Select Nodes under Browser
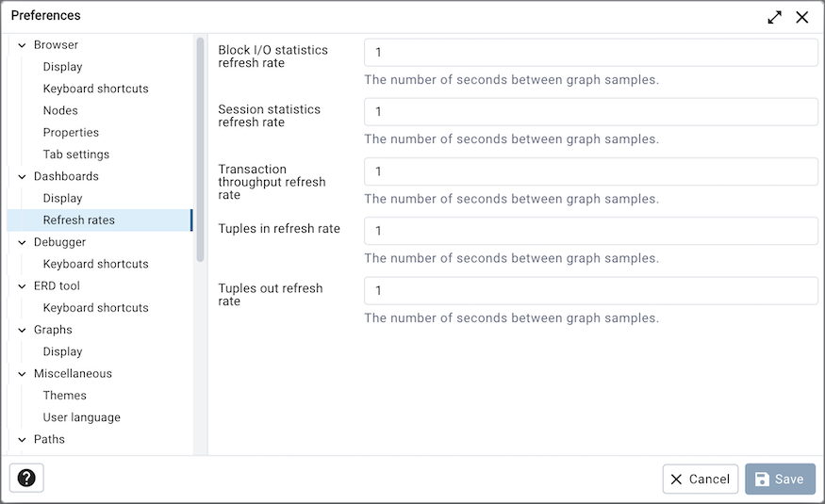 click(x=60, y=110)
